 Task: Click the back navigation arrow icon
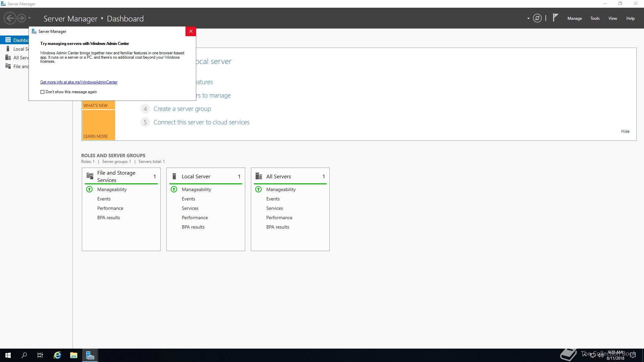10,18
